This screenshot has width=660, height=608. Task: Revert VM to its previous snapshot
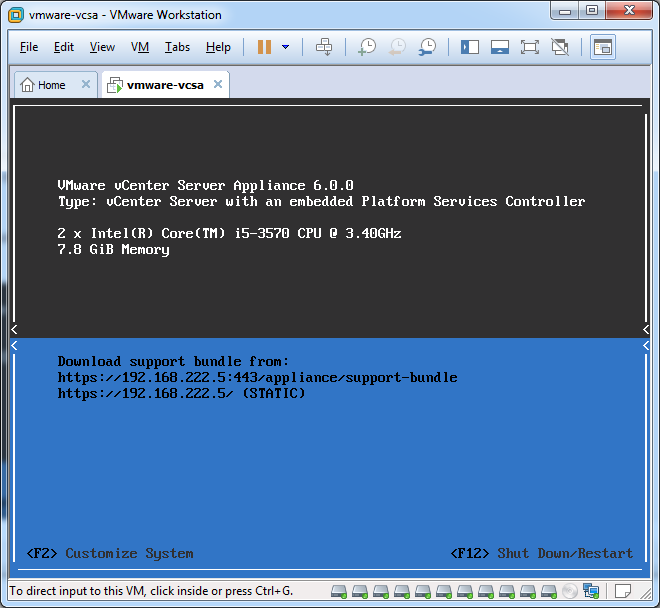[397, 47]
